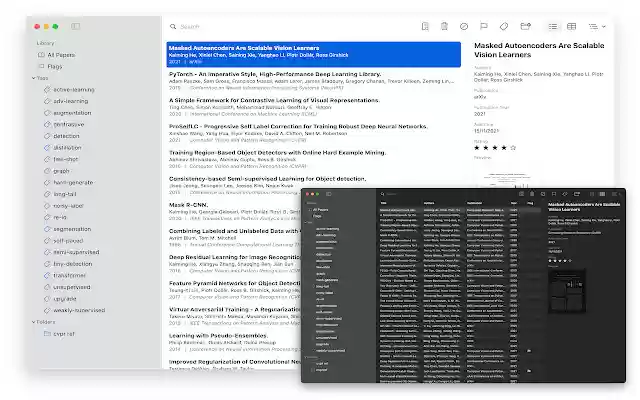640x400 pixels.
Task: Click the folder icon in the Folders list
Action: [47, 333]
